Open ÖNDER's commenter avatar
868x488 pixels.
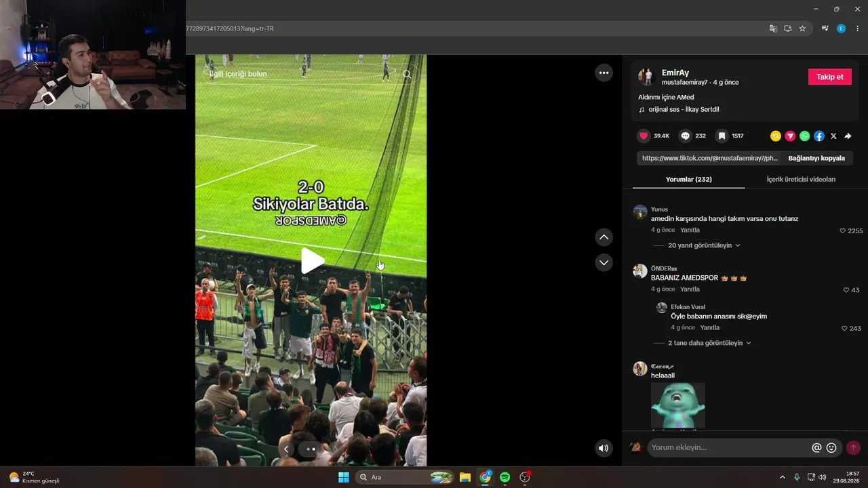pos(640,271)
